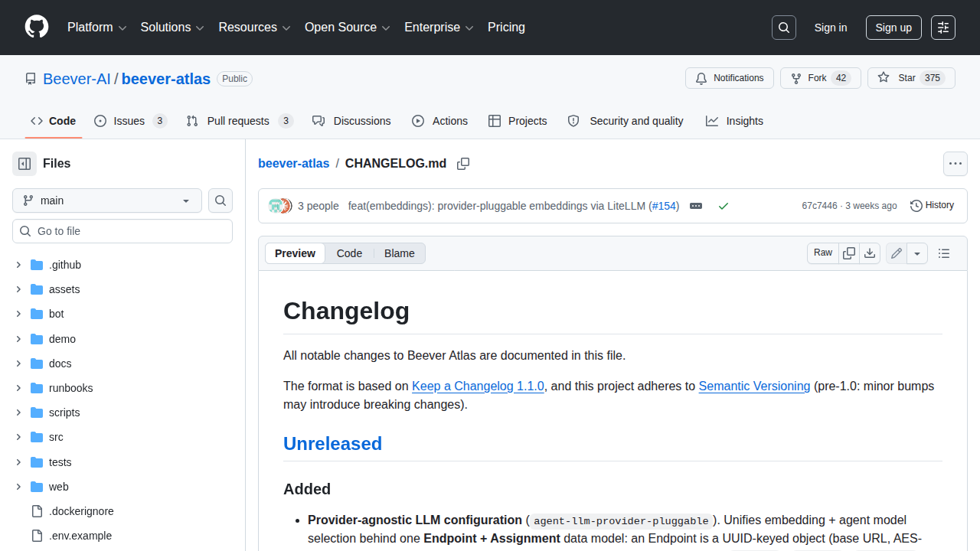Select the Preview view tab
Image resolution: width=980 pixels, height=551 pixels.
[295, 253]
